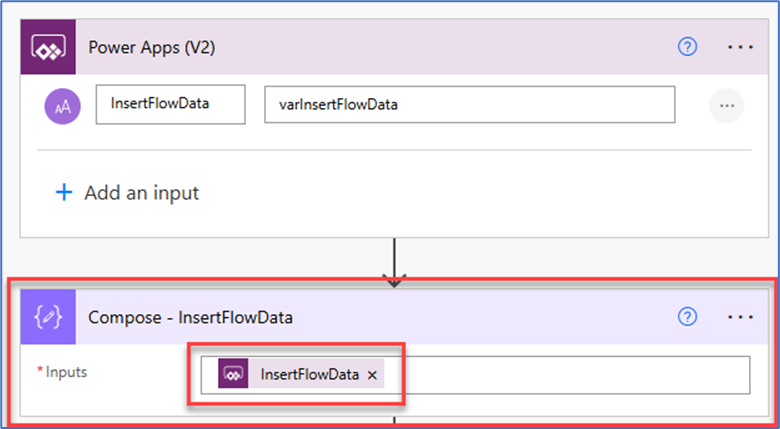Viewport: 780px width, 429px height.
Task: Select the Power Apps (V2) header title
Action: (x=152, y=48)
